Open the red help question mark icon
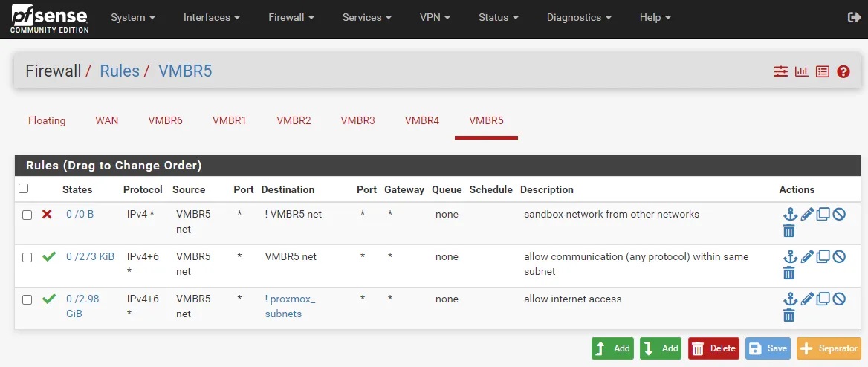The width and height of the screenshot is (868, 367). tap(843, 71)
